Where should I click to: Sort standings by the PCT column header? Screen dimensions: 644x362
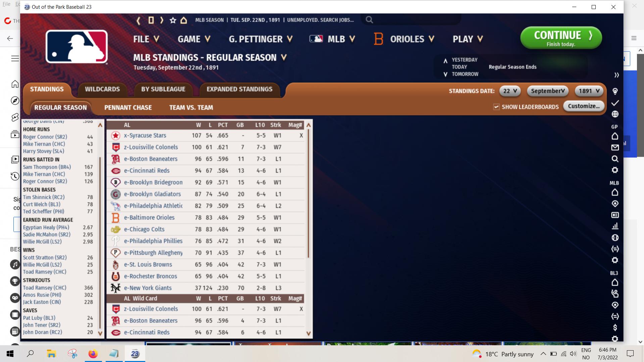point(223,125)
